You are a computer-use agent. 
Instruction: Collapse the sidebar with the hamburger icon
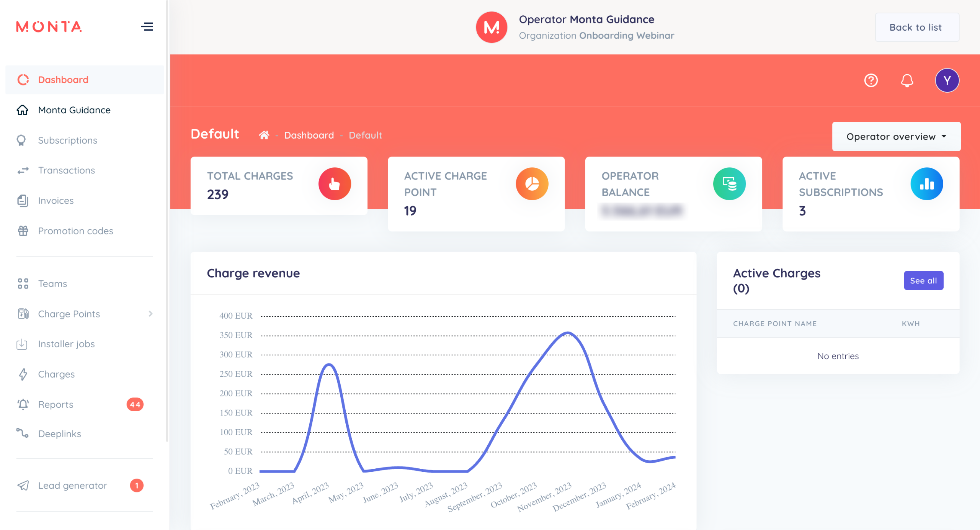coord(147,26)
